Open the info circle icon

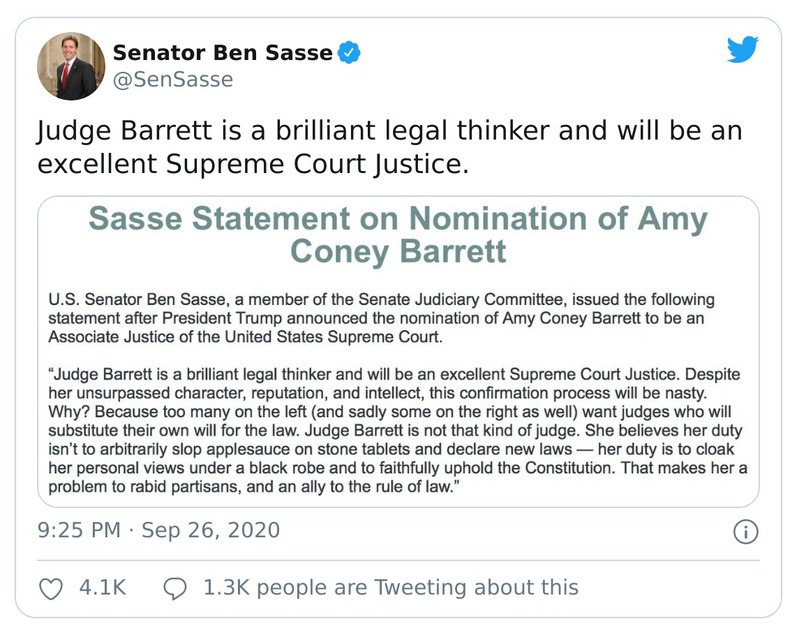point(745,531)
